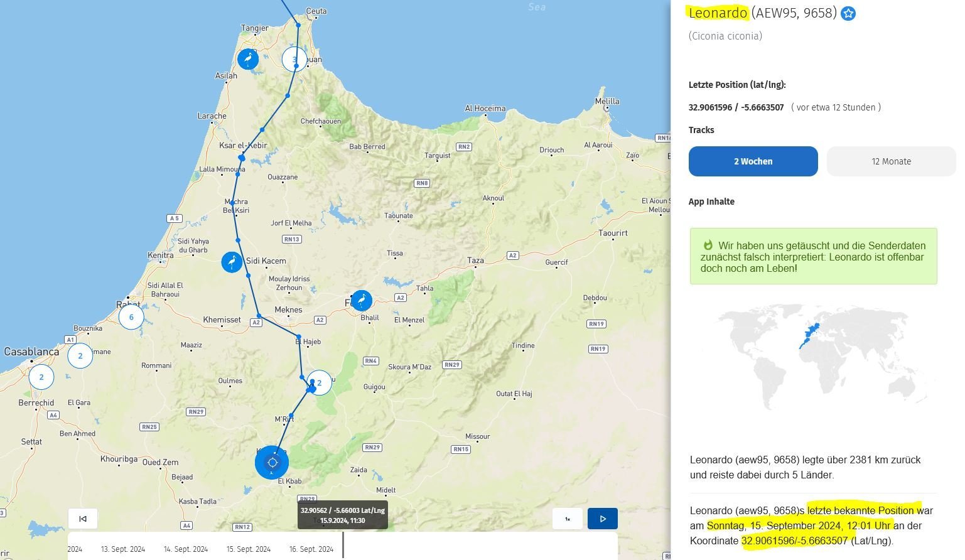Screen dimensions: 965x560
Task: Skip timeline back to start
Action: pyautogui.click(x=83, y=519)
